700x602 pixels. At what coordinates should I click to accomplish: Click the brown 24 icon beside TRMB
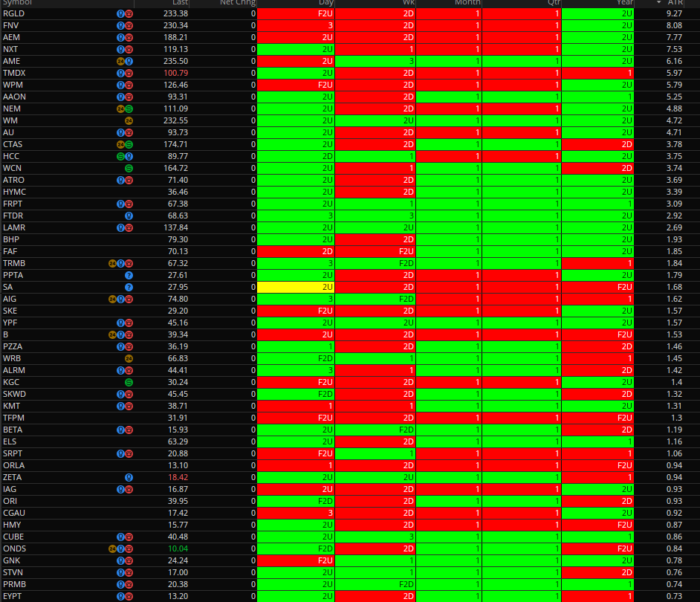(112, 264)
